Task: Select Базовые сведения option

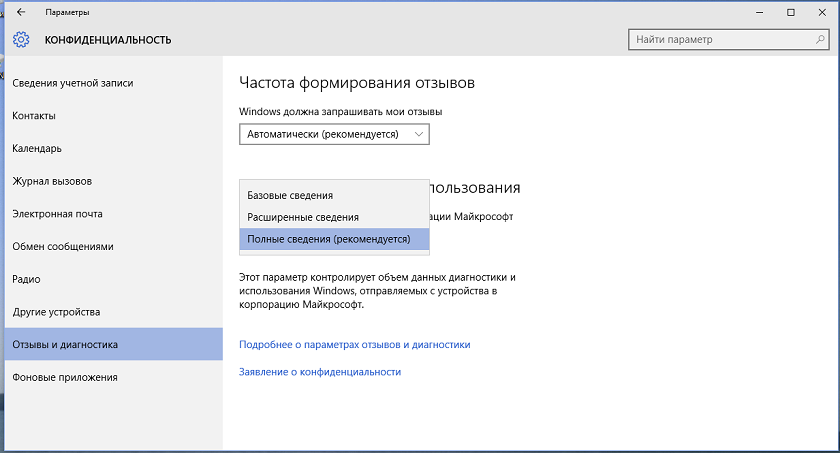Action: [x=334, y=195]
